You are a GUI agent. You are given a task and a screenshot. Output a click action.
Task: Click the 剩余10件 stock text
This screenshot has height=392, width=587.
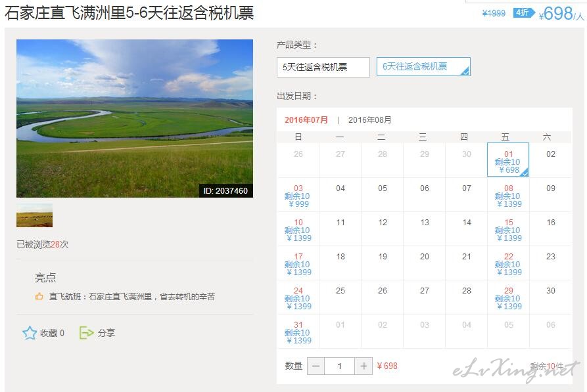[x=547, y=366]
